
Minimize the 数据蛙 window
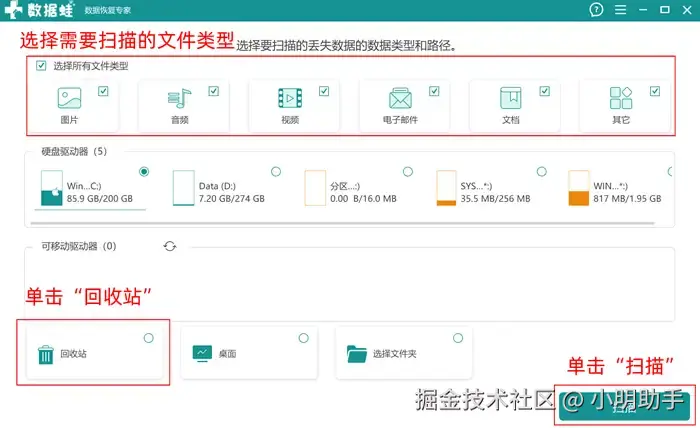point(643,9)
